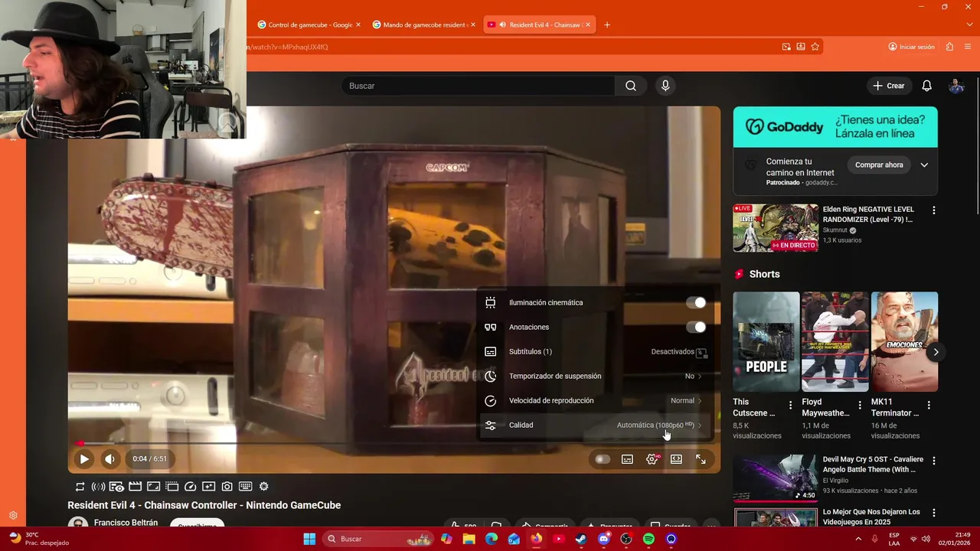
Task: Click Comprar ahora on GoDaddy ad
Action: (x=879, y=165)
